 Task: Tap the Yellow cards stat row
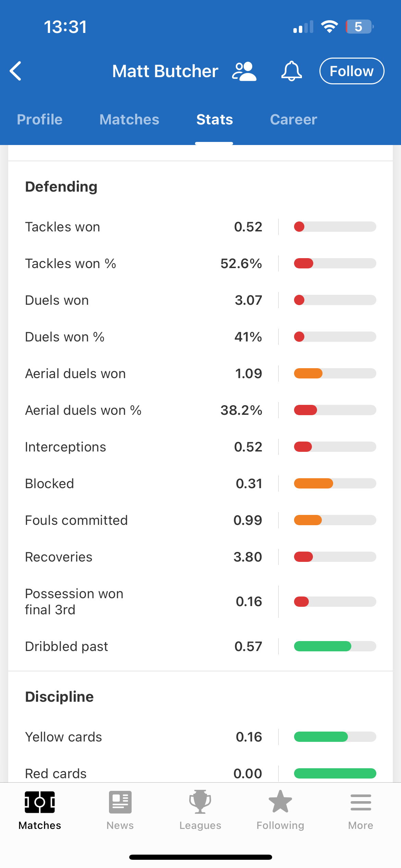click(x=144, y=737)
